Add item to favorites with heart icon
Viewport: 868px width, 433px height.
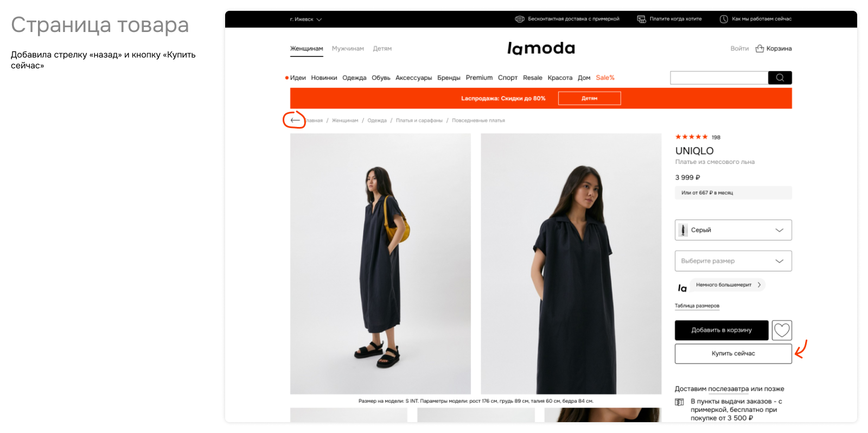[x=782, y=330]
